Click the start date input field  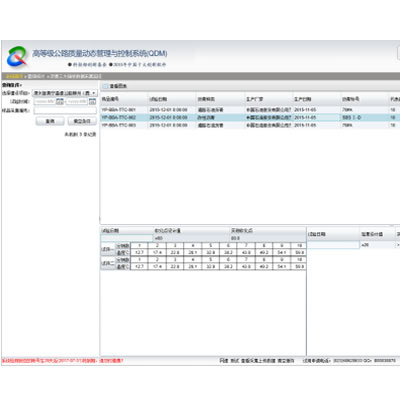pos(45,101)
